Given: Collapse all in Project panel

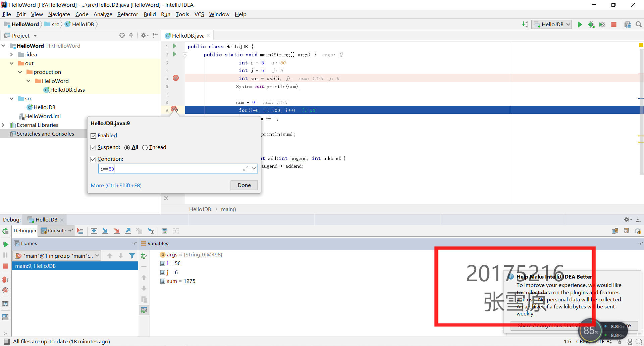Looking at the screenshot, I should [x=131, y=36].
